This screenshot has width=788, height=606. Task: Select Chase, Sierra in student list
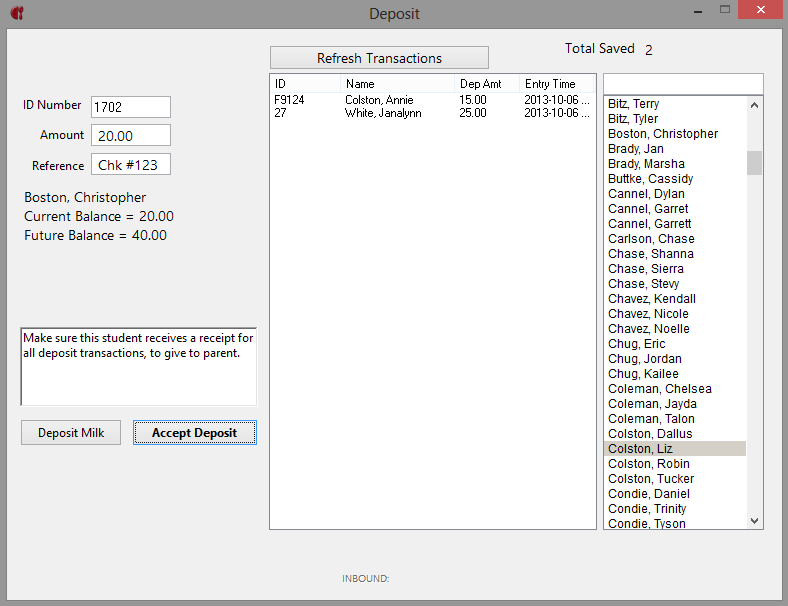(674, 269)
